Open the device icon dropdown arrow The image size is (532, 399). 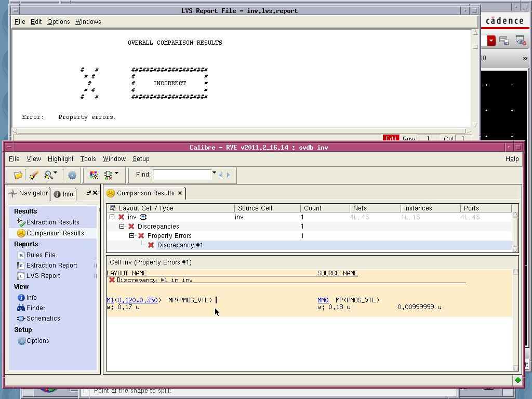[117, 173]
